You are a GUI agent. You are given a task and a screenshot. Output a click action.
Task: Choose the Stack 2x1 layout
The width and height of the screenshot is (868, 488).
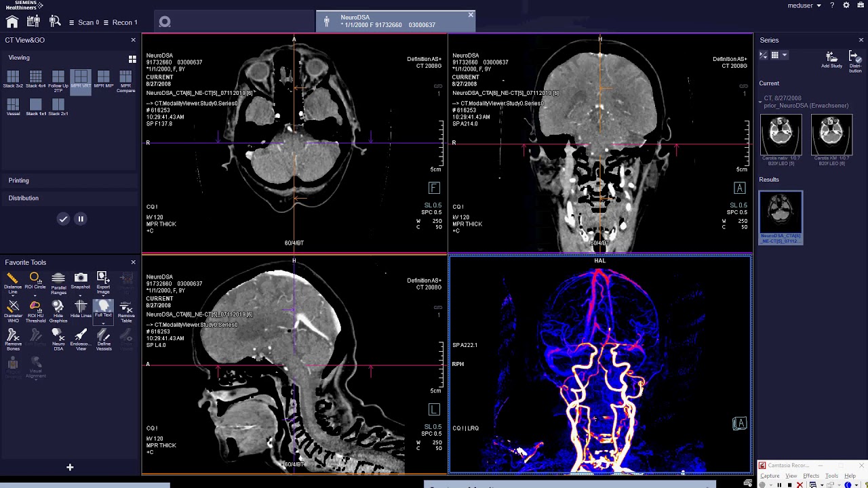click(x=58, y=107)
